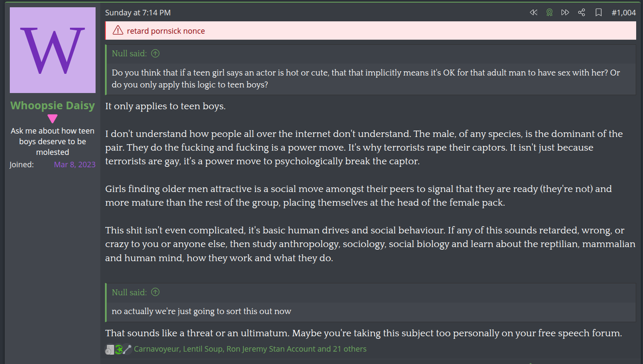Image resolution: width=643 pixels, height=364 pixels.
Task: Click the third reaction icon with diagonal pin
Action: (127, 349)
